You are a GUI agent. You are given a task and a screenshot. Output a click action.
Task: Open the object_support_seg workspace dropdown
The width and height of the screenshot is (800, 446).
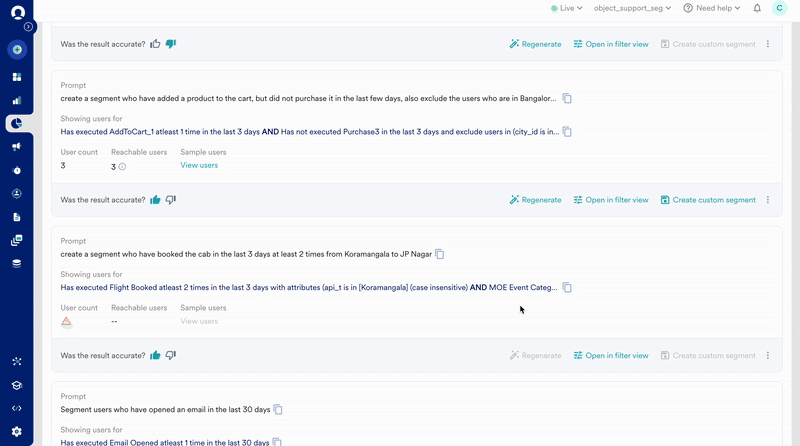click(632, 8)
